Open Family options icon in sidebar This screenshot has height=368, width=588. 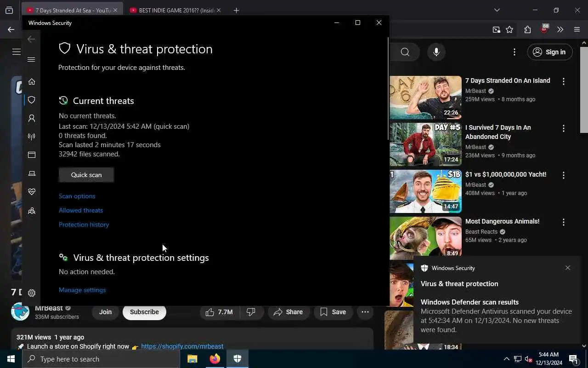pyautogui.click(x=32, y=211)
